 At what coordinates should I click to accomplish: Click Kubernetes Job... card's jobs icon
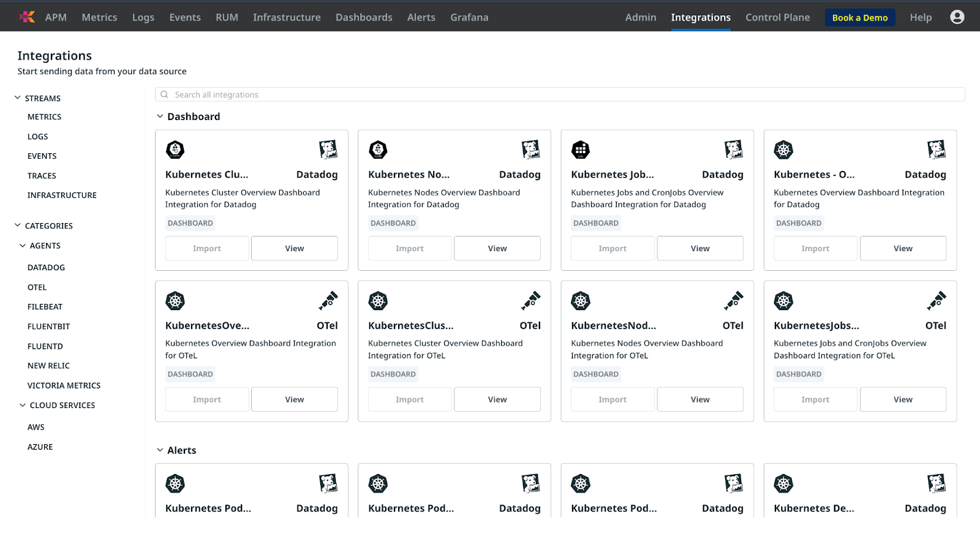pyautogui.click(x=581, y=149)
